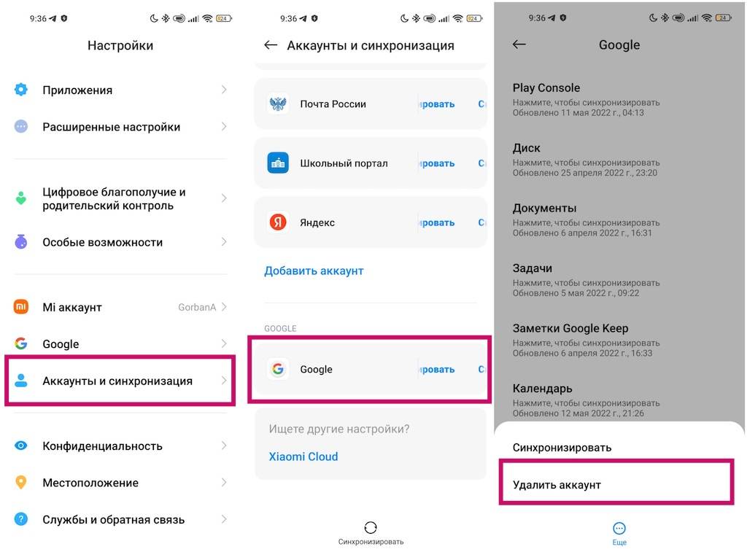Tap the Mi аккаунт orange icon
The image size is (747, 560).
[x=21, y=307]
